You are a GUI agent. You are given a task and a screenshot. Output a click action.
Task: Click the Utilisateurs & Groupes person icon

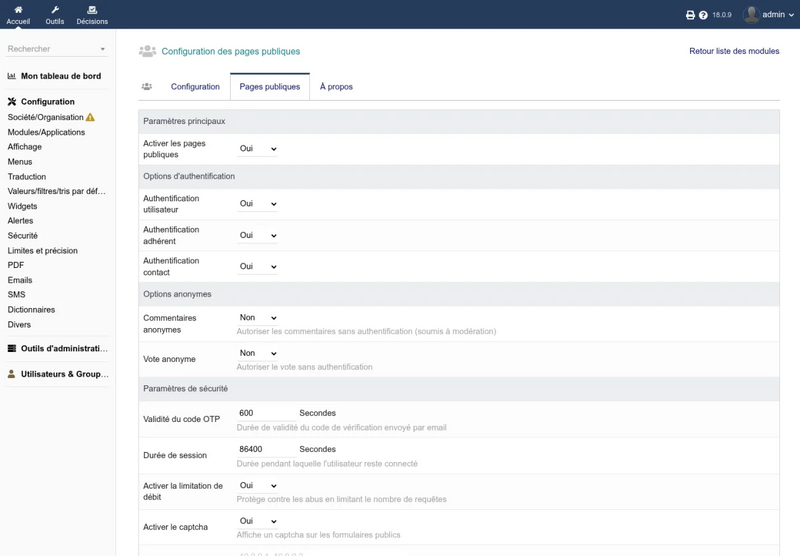coord(11,374)
